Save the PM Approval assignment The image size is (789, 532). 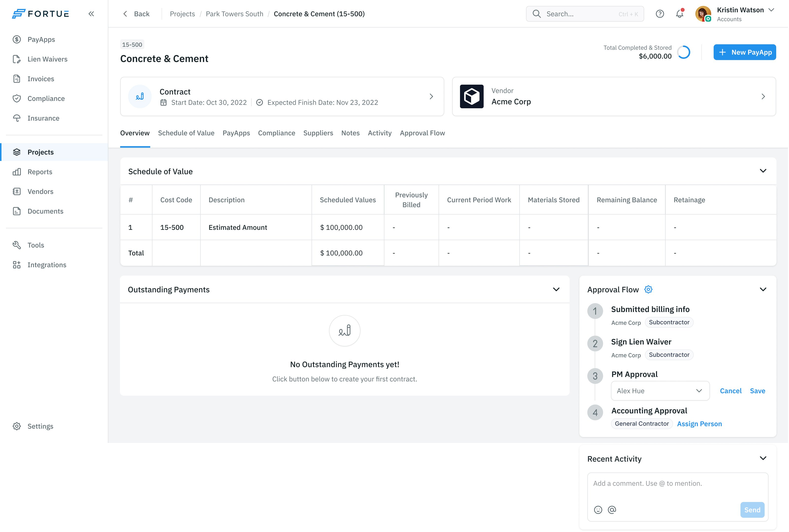tap(758, 391)
